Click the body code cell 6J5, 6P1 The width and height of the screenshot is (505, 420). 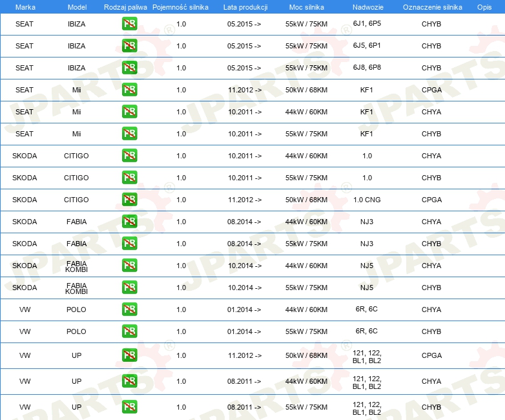(367, 45)
